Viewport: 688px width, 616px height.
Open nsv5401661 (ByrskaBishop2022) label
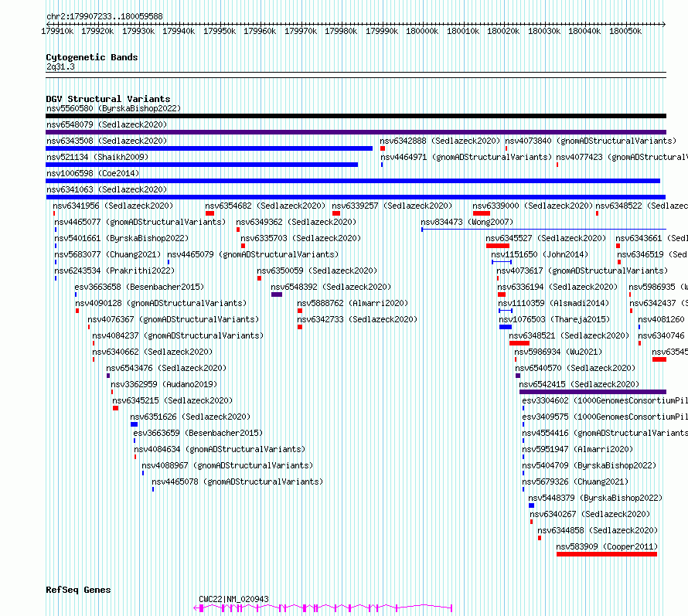(121, 238)
